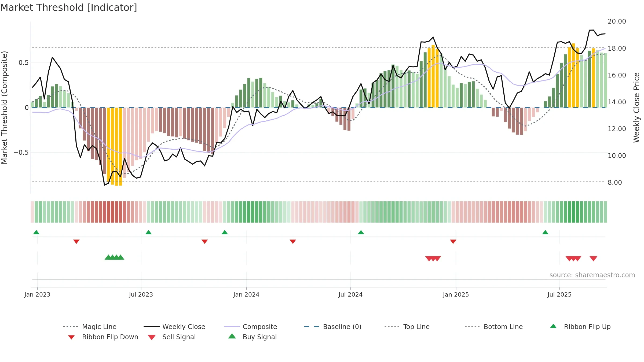This screenshot has height=362, width=644.
Task: Click the green flip-up triangle before Jul 2025
Action: (x=545, y=232)
